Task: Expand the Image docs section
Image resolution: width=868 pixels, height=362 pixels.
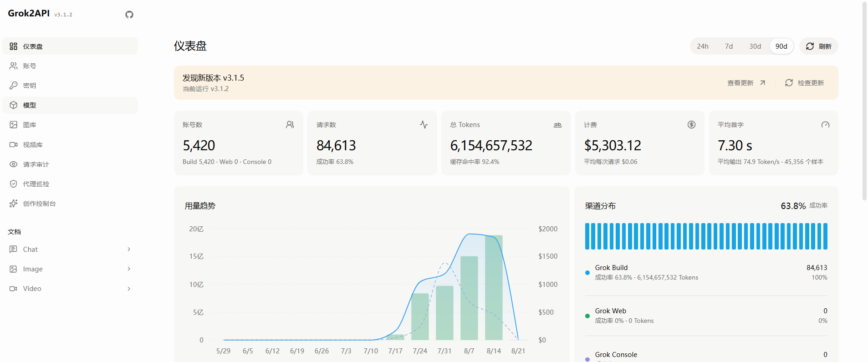Action: click(70, 269)
